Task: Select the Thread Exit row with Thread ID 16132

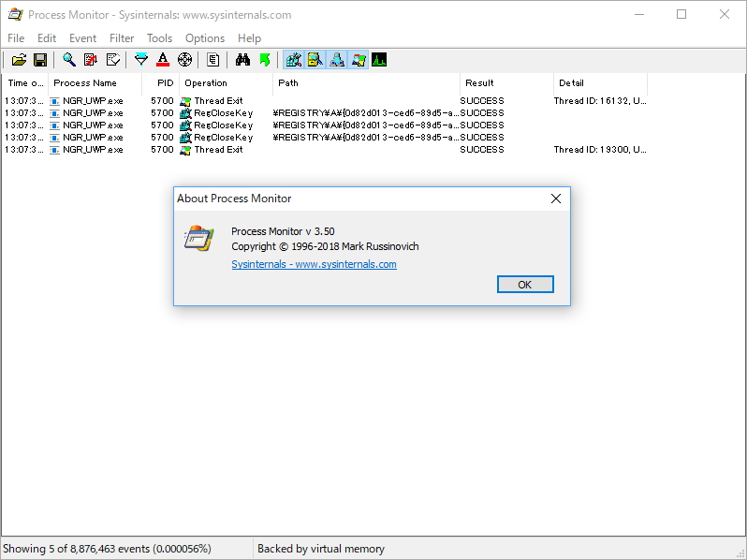Action: tap(326, 100)
